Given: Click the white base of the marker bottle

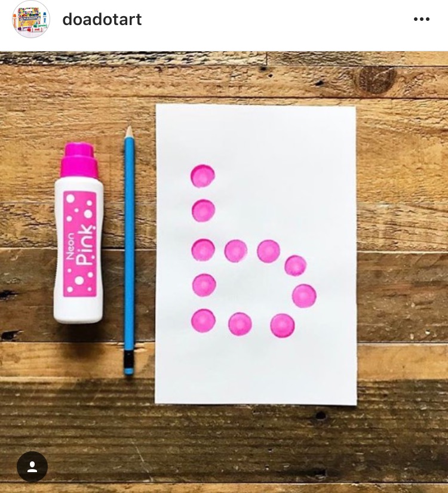Looking at the screenshot, I should tap(78, 310).
